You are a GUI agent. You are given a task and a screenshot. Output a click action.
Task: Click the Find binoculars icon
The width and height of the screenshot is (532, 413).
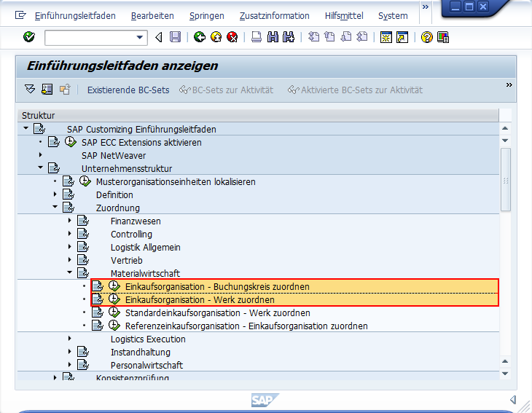[273, 37]
